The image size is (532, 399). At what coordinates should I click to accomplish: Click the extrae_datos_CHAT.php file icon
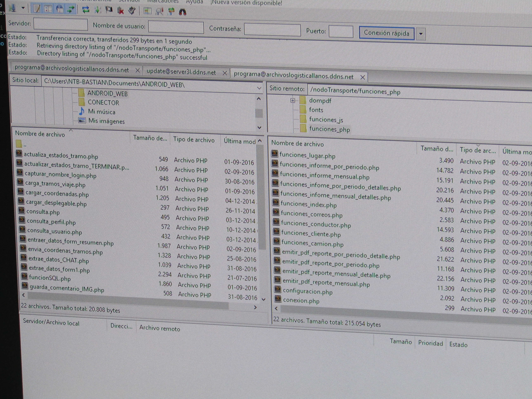coord(24,257)
